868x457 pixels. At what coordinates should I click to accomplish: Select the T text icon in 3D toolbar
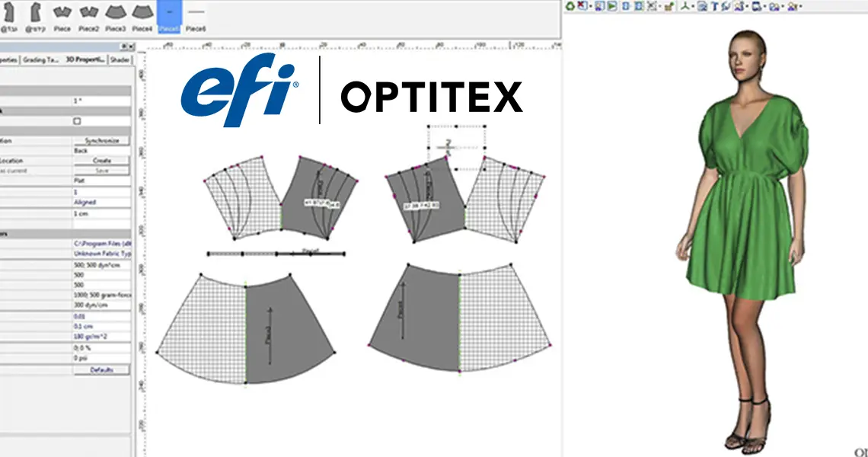(x=714, y=6)
